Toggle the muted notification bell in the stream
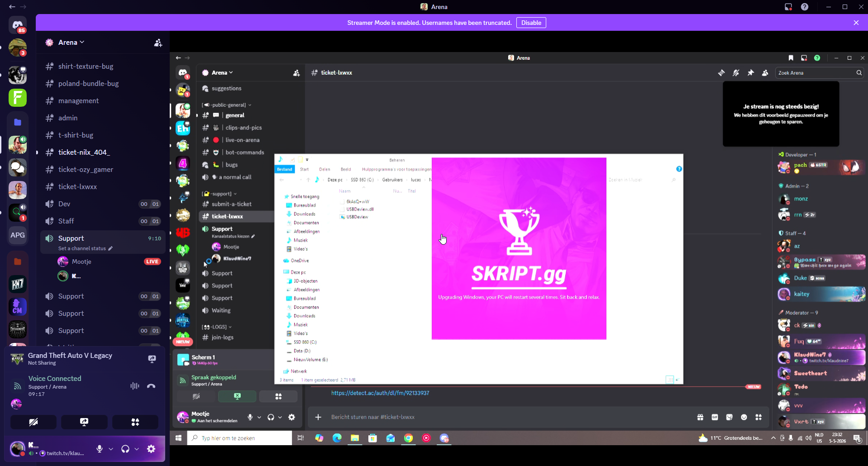 [x=736, y=73]
